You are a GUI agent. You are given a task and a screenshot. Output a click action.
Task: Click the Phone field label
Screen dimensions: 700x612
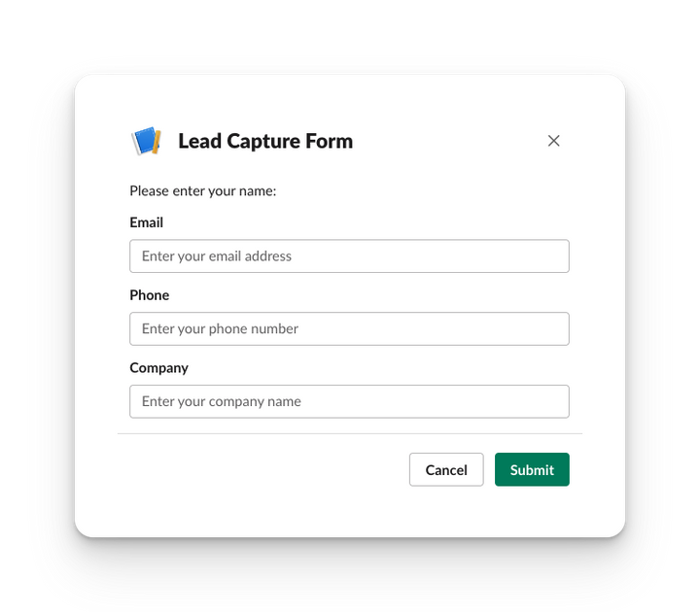tap(150, 295)
